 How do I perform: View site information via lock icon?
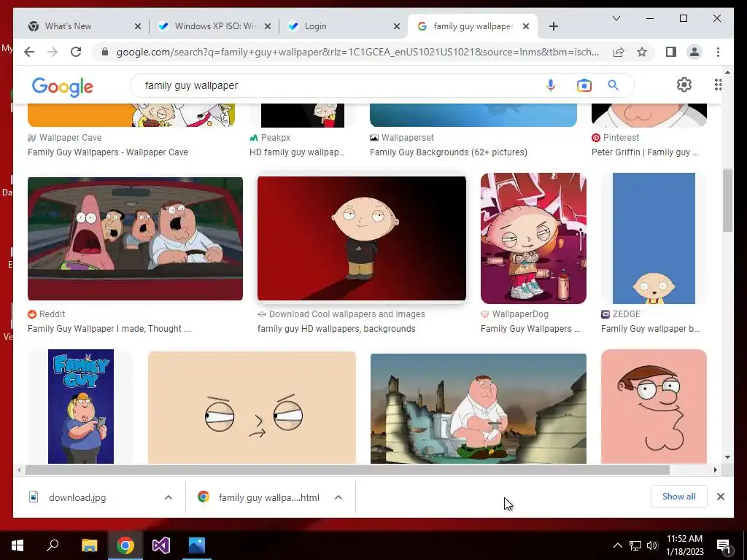pos(105,52)
